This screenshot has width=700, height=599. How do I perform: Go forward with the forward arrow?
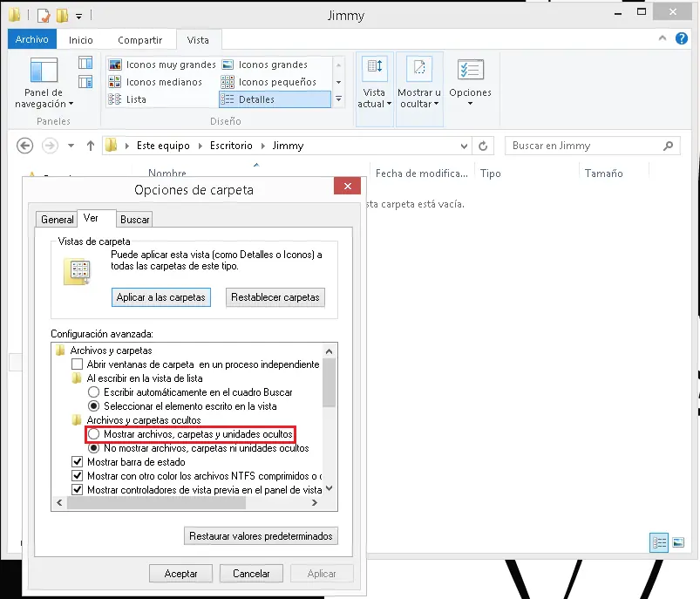50,146
